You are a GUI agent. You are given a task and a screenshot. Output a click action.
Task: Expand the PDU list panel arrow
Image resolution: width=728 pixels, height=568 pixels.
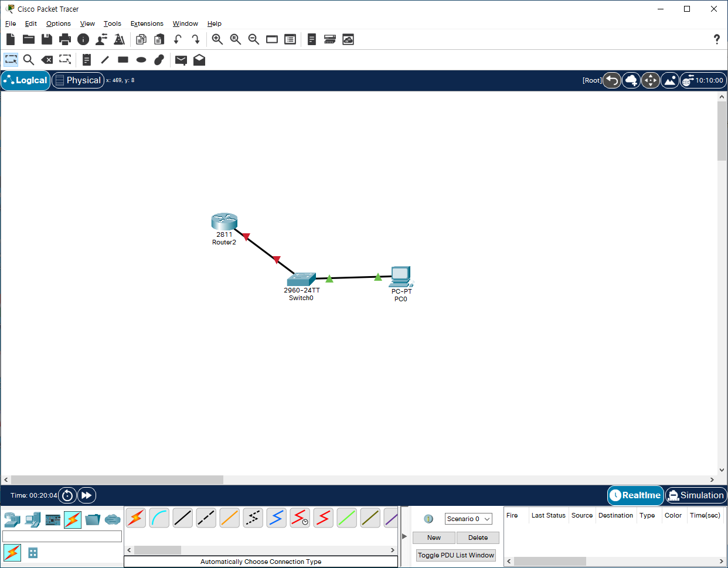(x=404, y=536)
